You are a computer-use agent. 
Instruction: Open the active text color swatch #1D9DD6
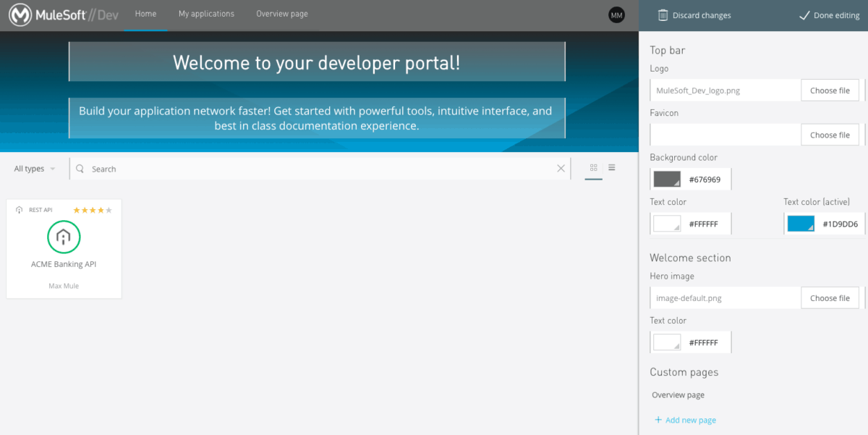pos(800,223)
